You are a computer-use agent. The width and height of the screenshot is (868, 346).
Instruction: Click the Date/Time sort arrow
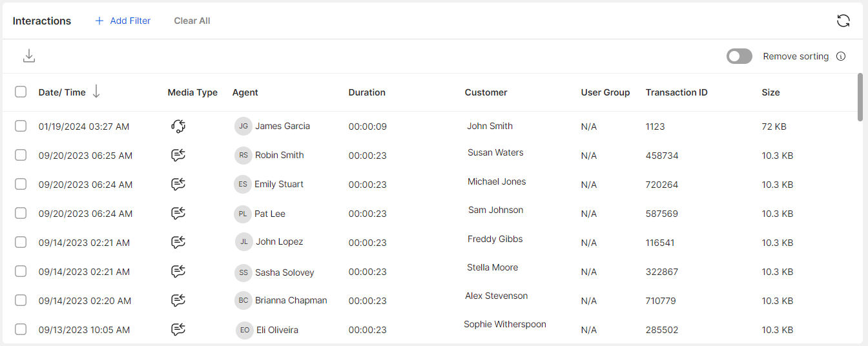point(96,92)
